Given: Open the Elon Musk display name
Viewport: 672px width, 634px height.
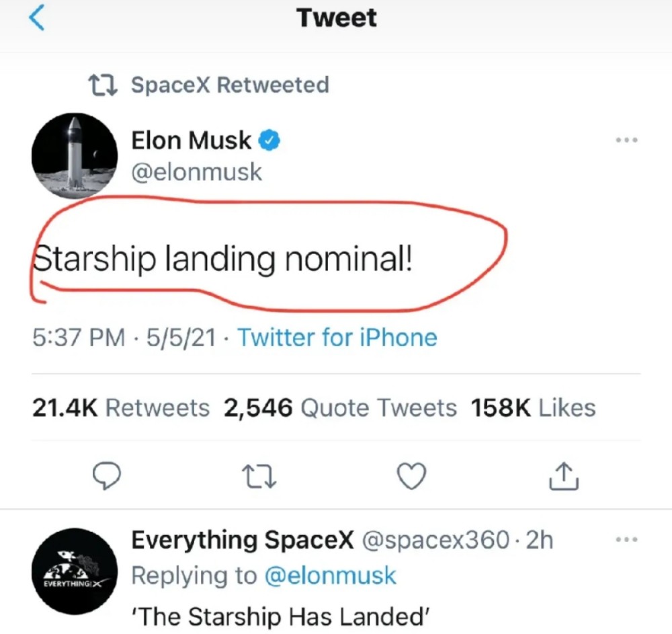Looking at the screenshot, I should (191, 140).
